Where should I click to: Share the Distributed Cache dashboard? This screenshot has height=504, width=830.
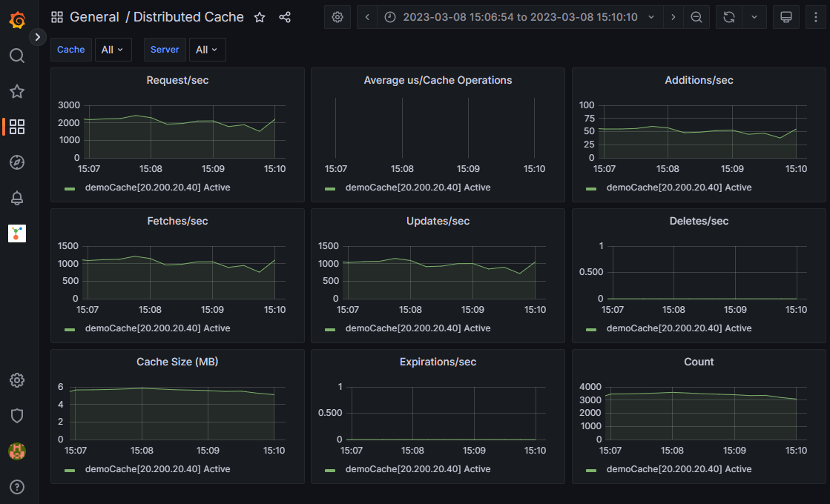tap(285, 16)
